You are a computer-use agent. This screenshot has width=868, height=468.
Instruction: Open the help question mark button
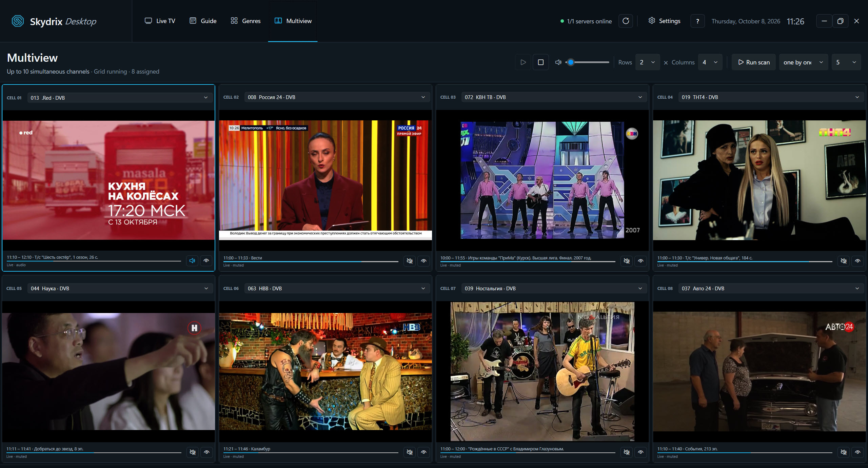[697, 21]
